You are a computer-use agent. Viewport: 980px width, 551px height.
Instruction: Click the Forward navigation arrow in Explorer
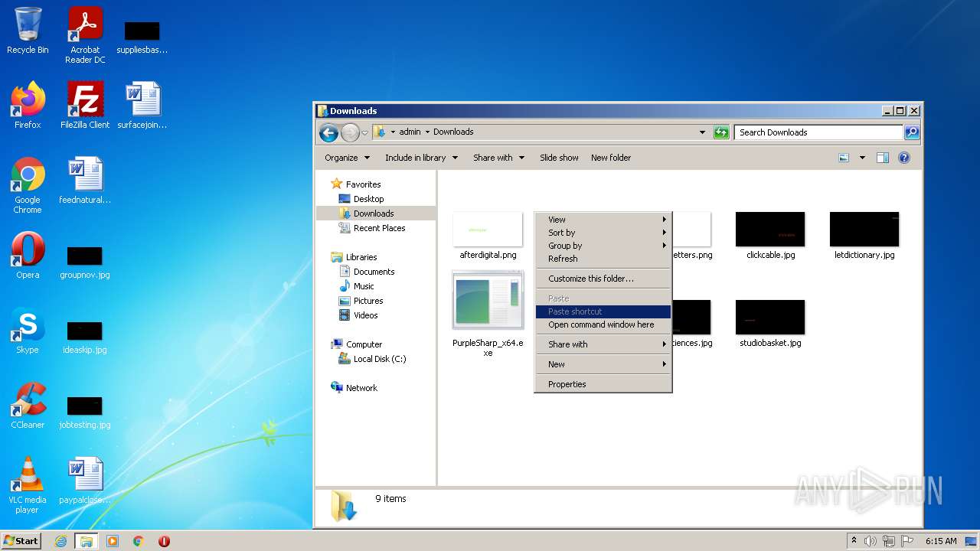[350, 132]
